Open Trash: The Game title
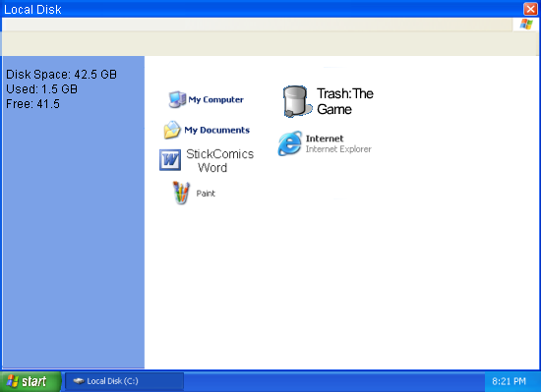The width and height of the screenshot is (541, 392). click(x=345, y=101)
